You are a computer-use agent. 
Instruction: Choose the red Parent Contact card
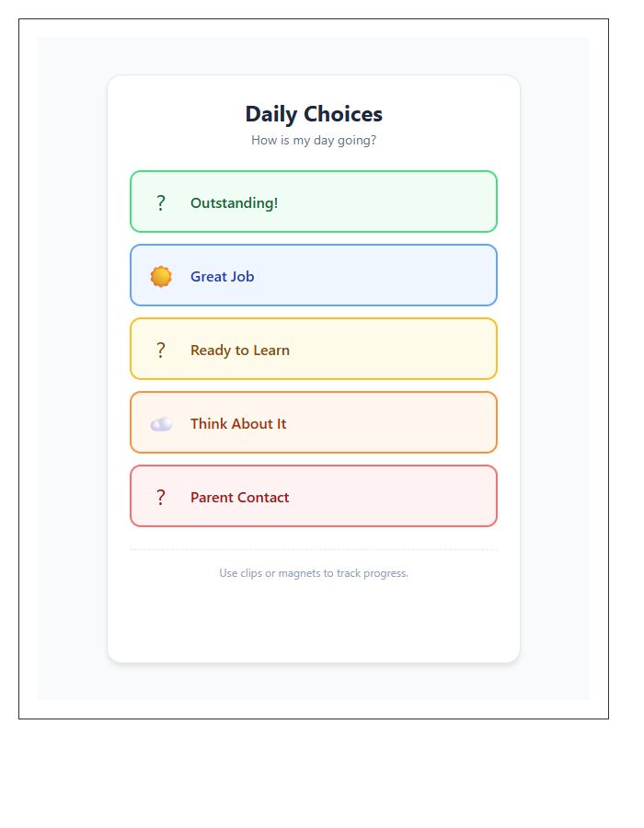tap(314, 496)
